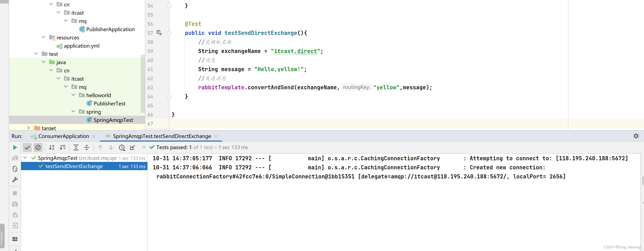This screenshot has height=251, width=644.
Task: Toggle auto-test rerun icon
Action: [15, 169]
